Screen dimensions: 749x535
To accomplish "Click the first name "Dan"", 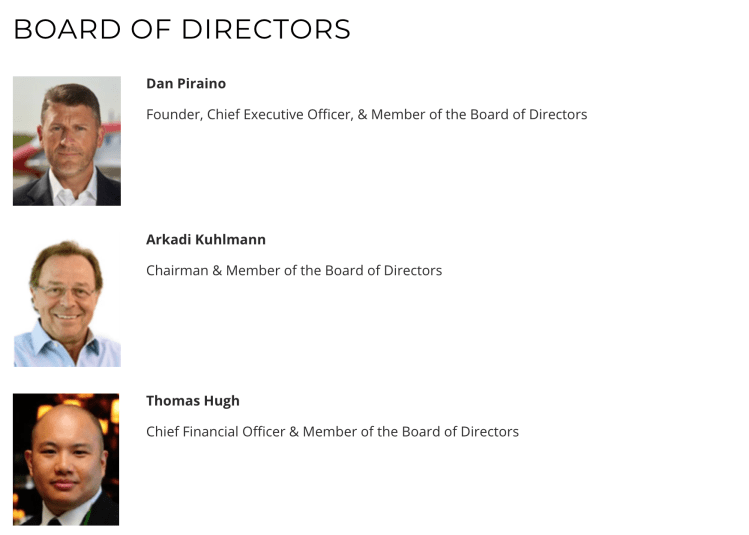I will point(160,83).
